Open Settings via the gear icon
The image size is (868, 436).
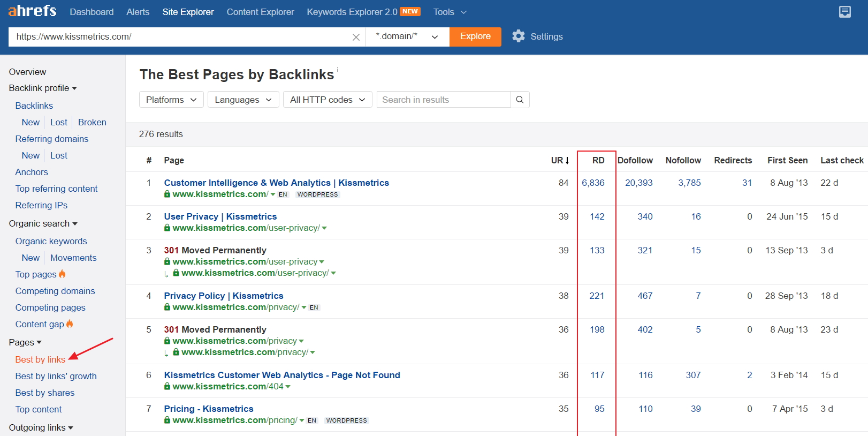[x=518, y=36]
